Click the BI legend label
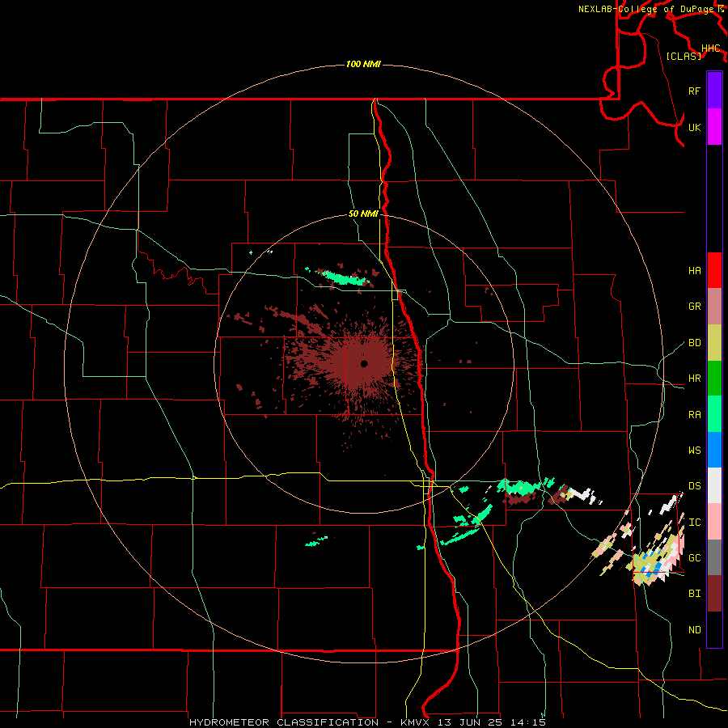 [x=694, y=594]
